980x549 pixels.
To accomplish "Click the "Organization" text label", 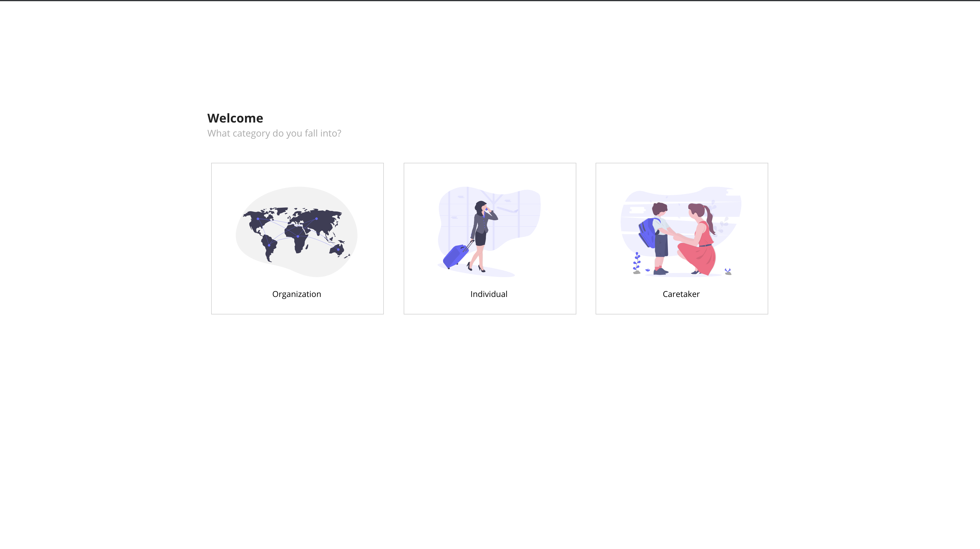I will (296, 294).
